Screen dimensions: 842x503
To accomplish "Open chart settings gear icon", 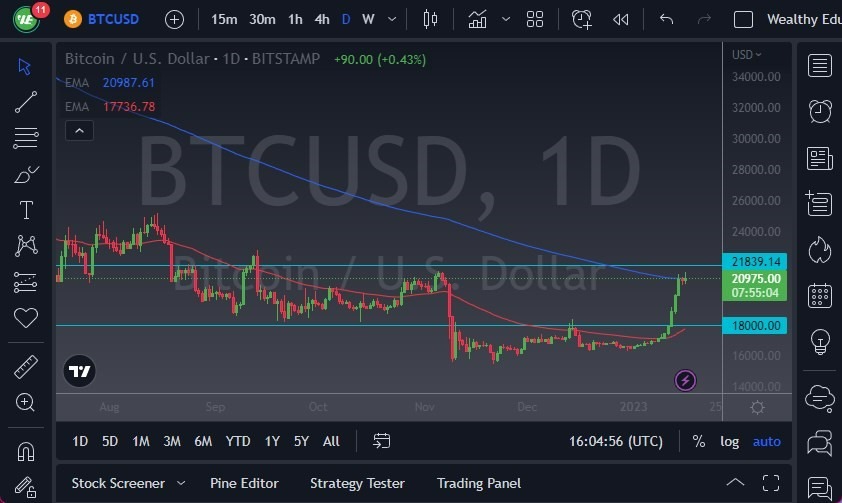I will click(757, 407).
